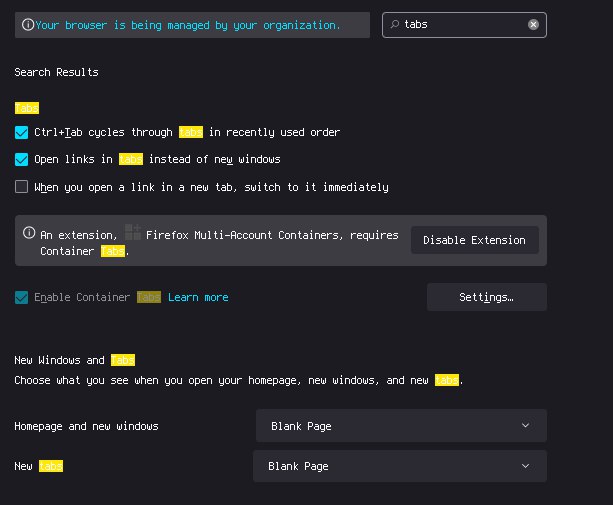The width and height of the screenshot is (613, 505).
Task: Click the extension requires Container Tabs message
Action: tap(219, 243)
